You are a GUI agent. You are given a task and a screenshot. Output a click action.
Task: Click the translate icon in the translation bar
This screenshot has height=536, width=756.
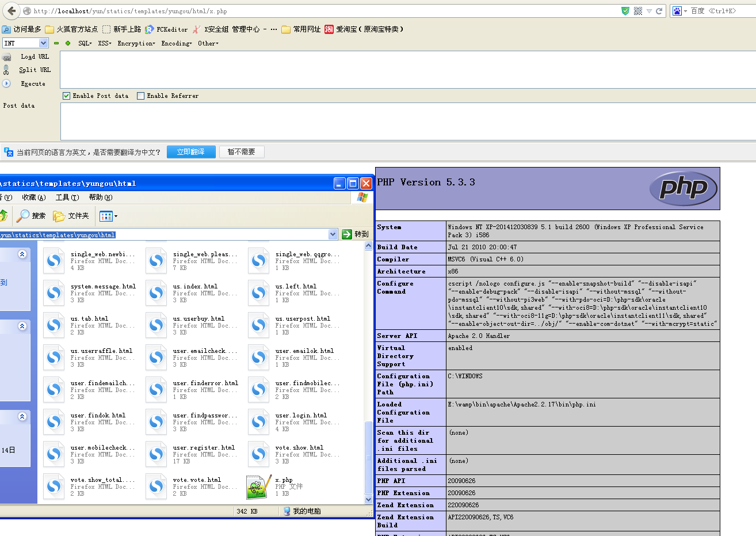click(x=9, y=152)
